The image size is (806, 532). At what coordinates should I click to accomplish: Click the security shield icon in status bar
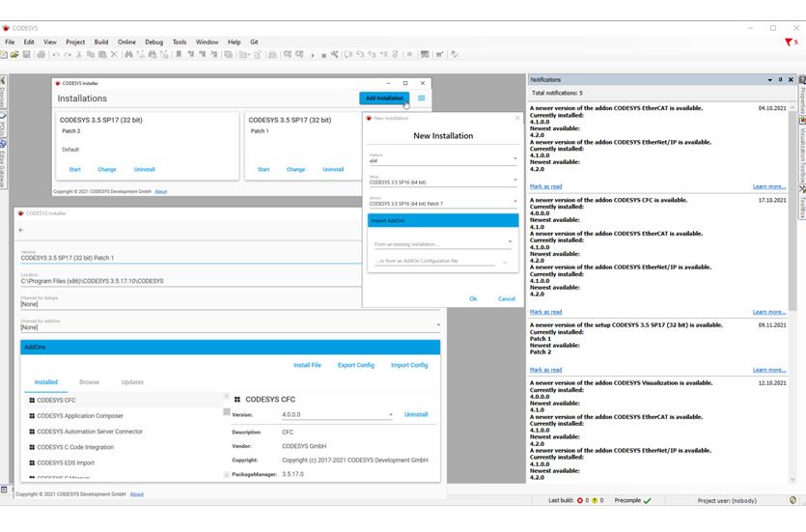click(792, 500)
